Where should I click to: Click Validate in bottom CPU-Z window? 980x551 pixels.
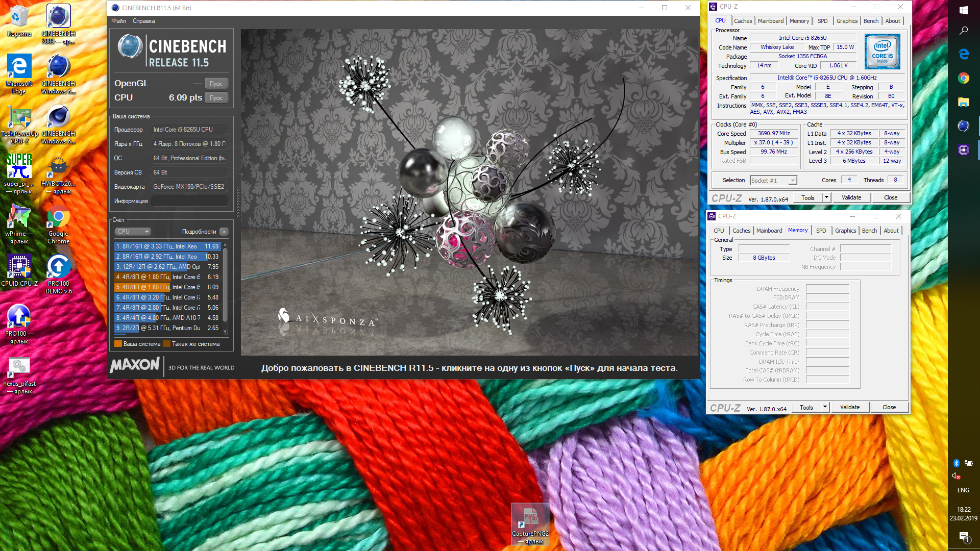point(850,407)
